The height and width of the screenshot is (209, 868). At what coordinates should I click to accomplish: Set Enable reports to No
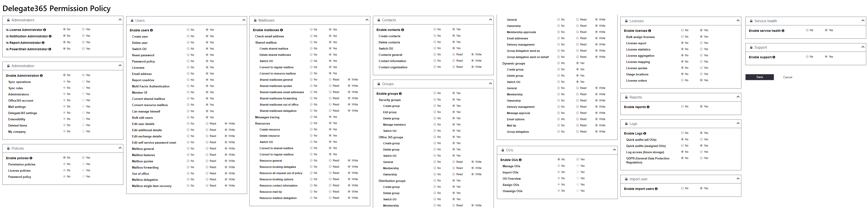[x=682, y=106]
